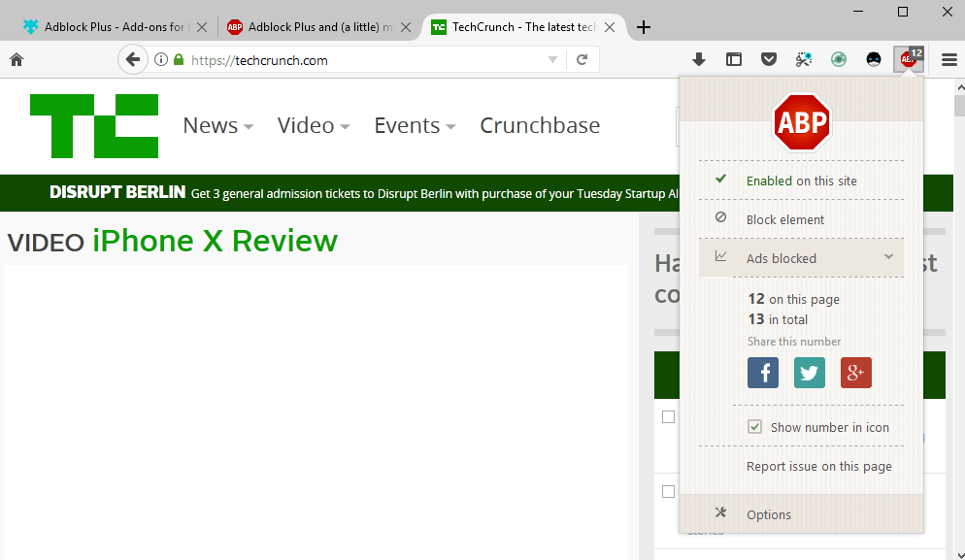Image resolution: width=965 pixels, height=560 pixels.
Task: Click the Disrupt Berlin banner
Action: point(340,193)
